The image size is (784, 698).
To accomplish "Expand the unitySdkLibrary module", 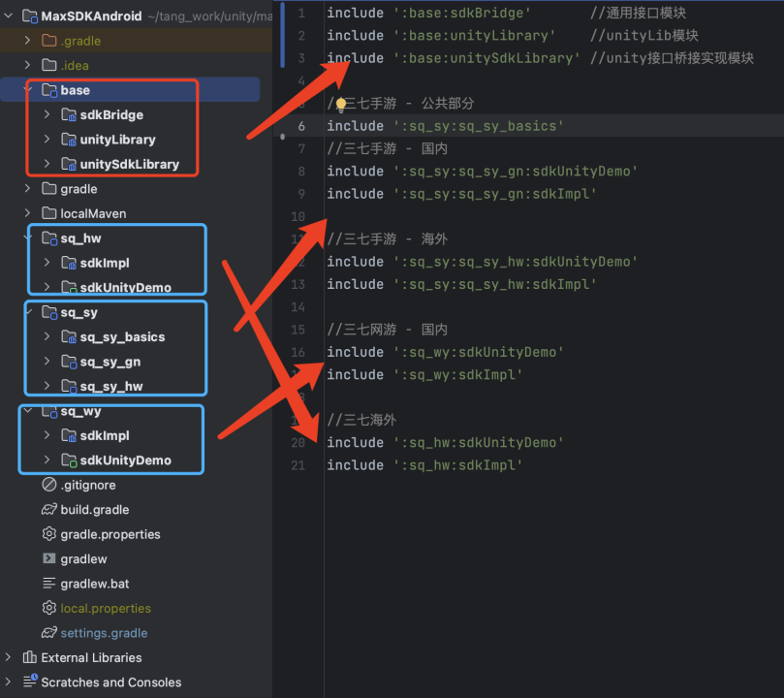I will pos(47,164).
